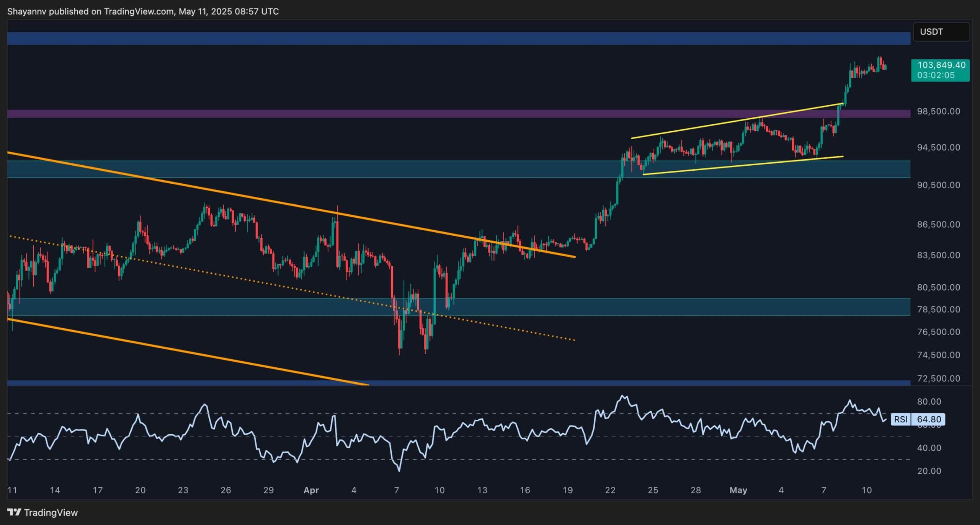The height and width of the screenshot is (525, 980).
Task: Click the RSI 20.00 scale label
Action: pyautogui.click(x=929, y=471)
